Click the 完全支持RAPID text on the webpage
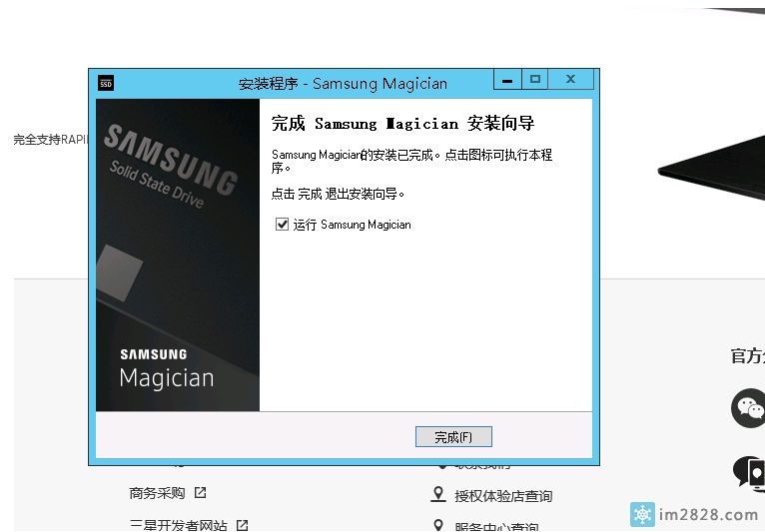The height and width of the screenshot is (532, 765). 50,140
